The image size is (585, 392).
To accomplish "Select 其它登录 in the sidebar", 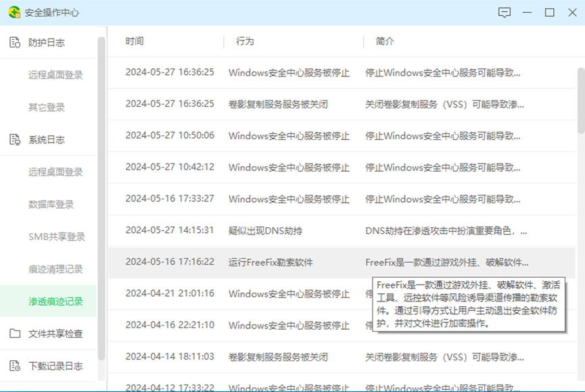I will 48,107.
